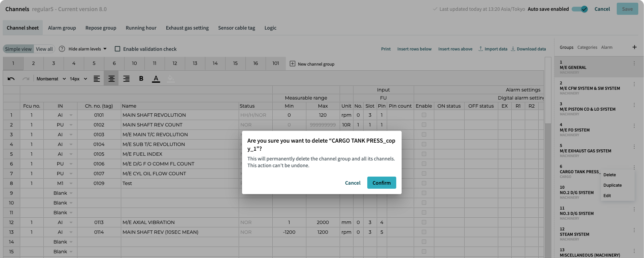Open options for STEAM SYSTEM group
The height and width of the screenshot is (258, 644).
point(634,230)
